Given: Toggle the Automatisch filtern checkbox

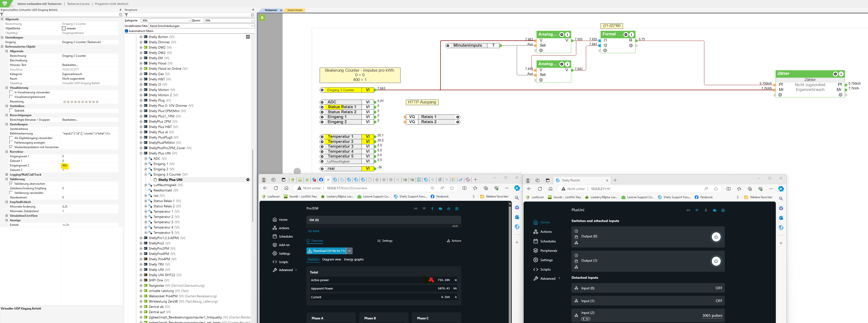Looking at the screenshot, I should coord(127,31).
